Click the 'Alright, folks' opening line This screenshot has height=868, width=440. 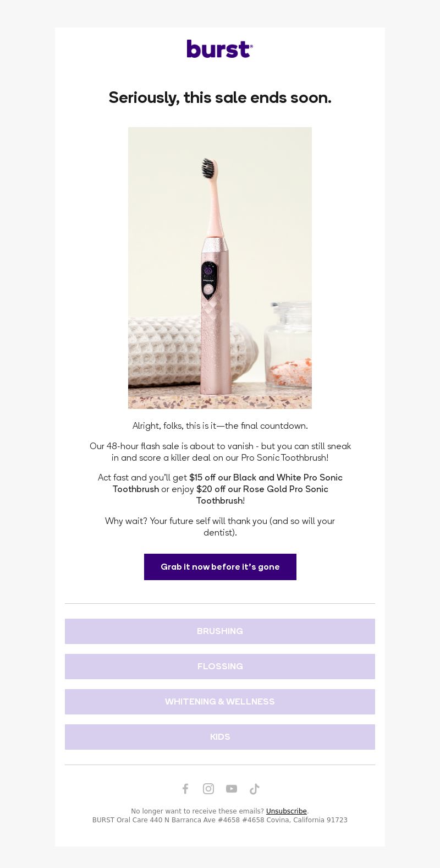[220, 426]
